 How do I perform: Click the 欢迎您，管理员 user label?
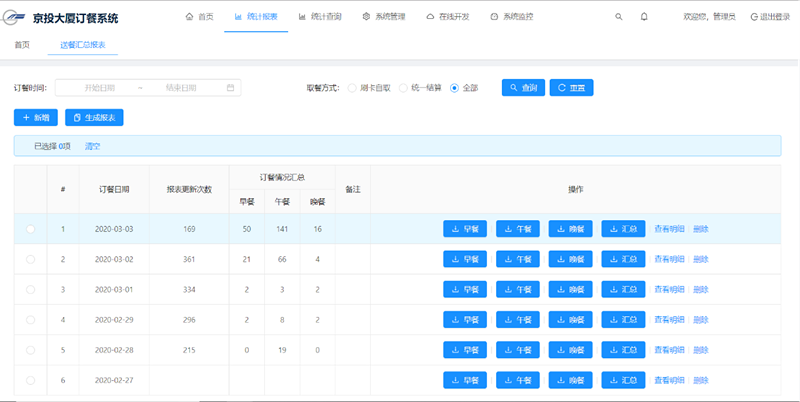709,17
